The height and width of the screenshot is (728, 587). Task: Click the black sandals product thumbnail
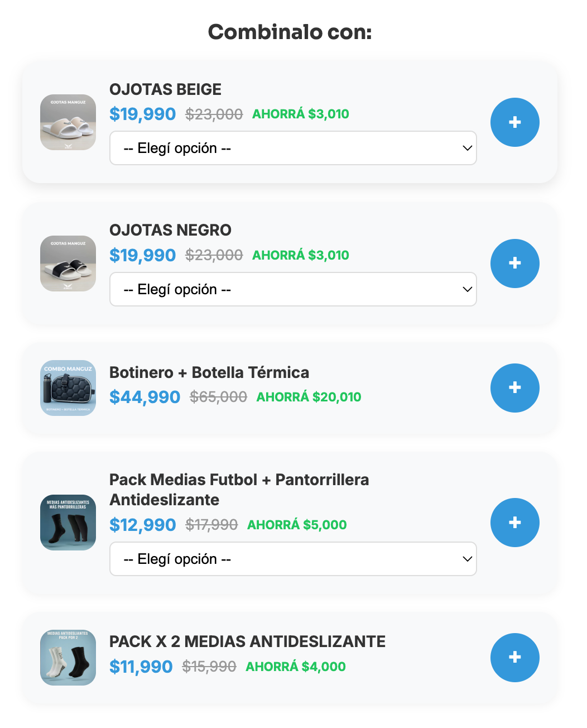(68, 264)
